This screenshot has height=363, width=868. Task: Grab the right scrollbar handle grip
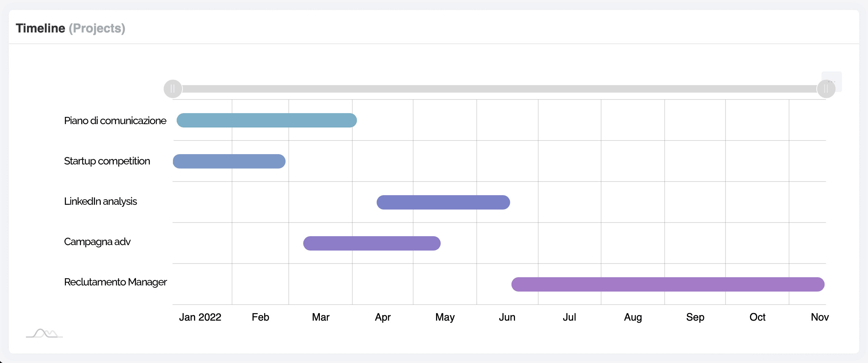(x=826, y=89)
